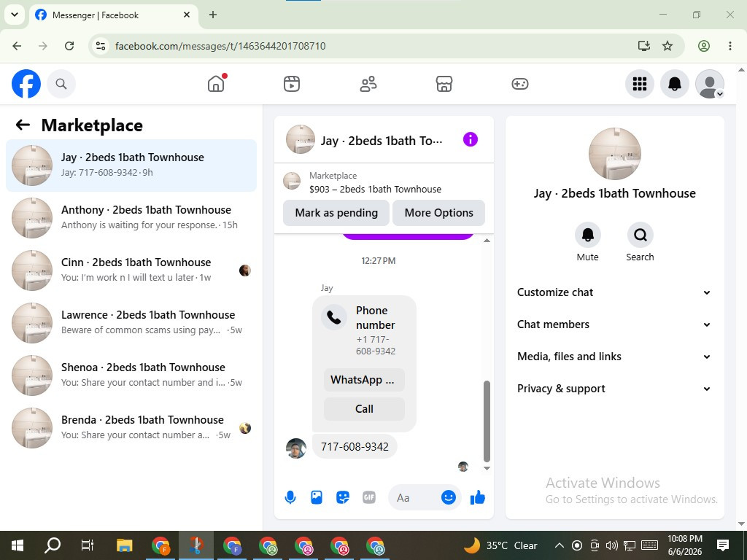
Task: Click Jay's sender avatar beside message
Action: pos(296,448)
